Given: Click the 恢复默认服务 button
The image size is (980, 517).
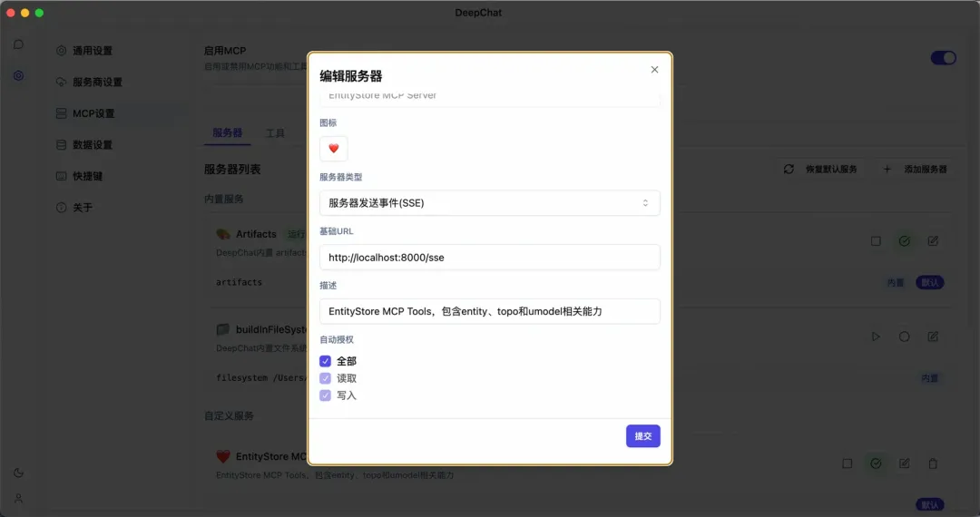Looking at the screenshot, I should 820,170.
